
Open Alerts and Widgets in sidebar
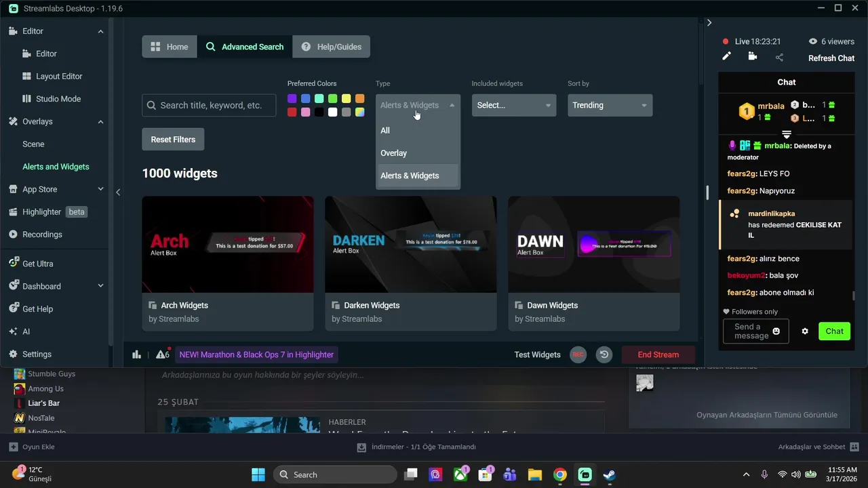[56, 167]
